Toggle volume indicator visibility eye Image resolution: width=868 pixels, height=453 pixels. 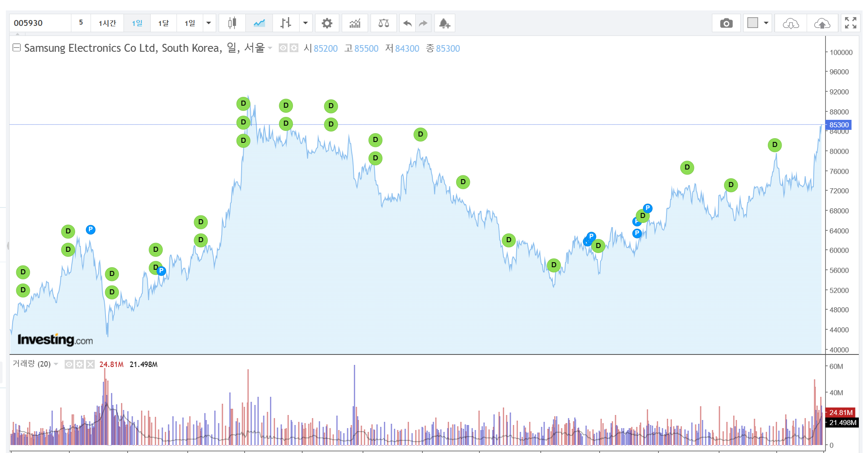tap(69, 364)
